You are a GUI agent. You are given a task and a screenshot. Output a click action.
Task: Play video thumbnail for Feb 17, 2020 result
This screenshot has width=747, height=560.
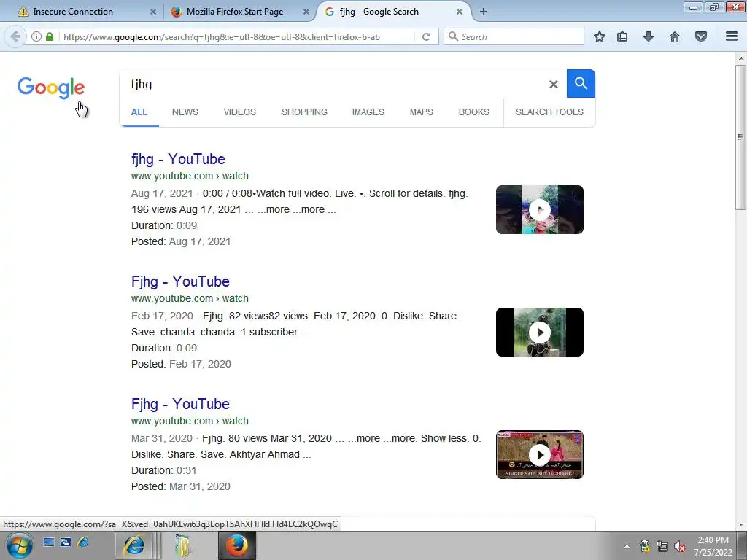540,332
